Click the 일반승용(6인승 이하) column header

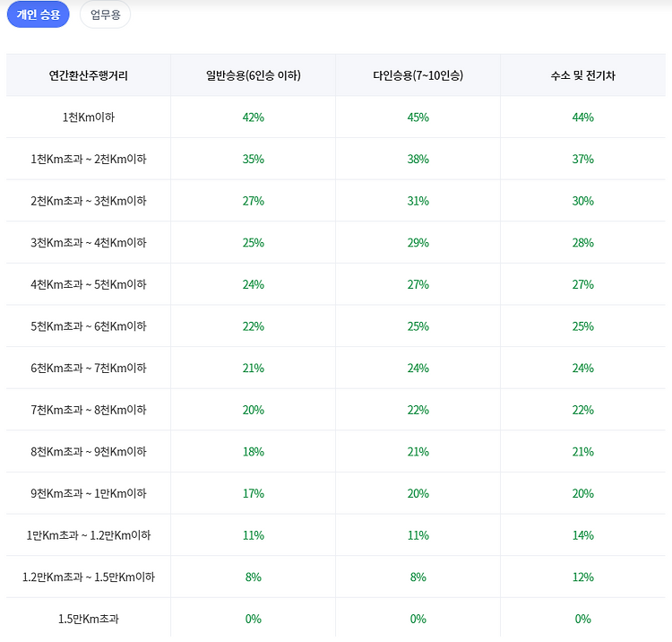(253, 75)
